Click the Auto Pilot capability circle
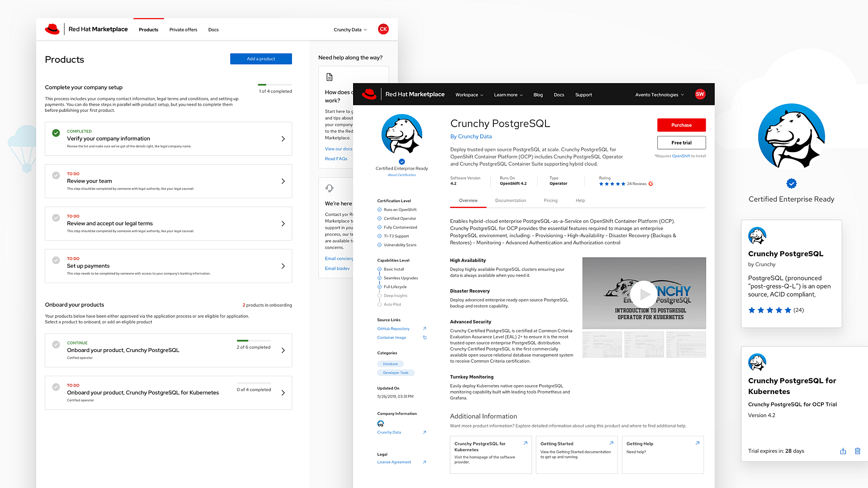 click(379, 305)
